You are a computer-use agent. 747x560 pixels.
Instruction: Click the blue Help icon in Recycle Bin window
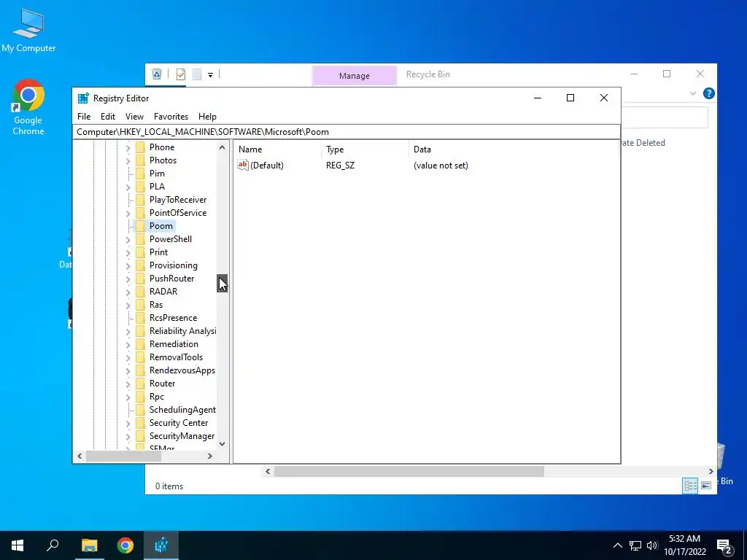click(708, 93)
